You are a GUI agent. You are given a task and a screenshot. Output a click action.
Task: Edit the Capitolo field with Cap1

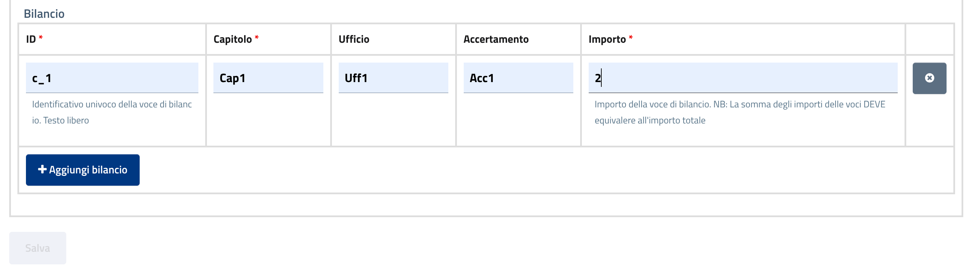tap(268, 78)
